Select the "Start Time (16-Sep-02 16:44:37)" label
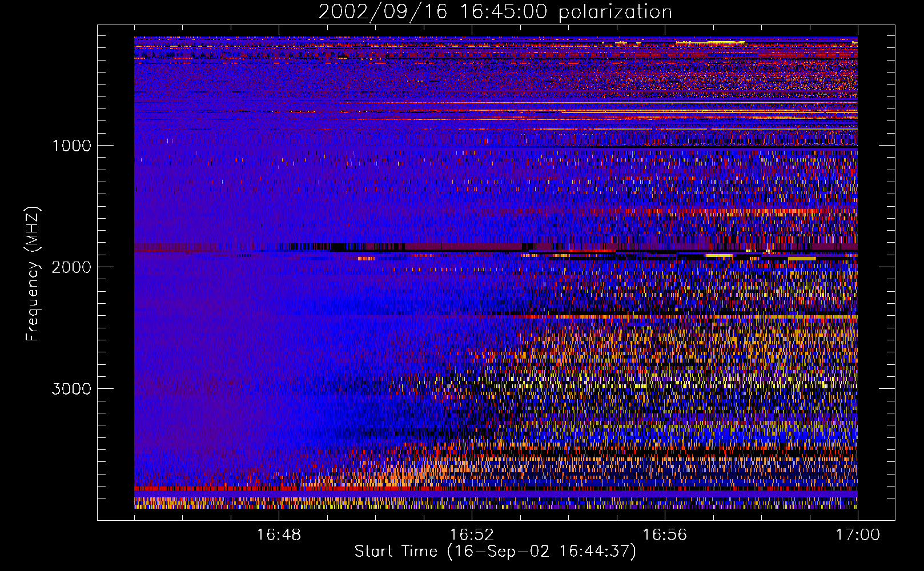This screenshot has width=924, height=571. point(495,552)
